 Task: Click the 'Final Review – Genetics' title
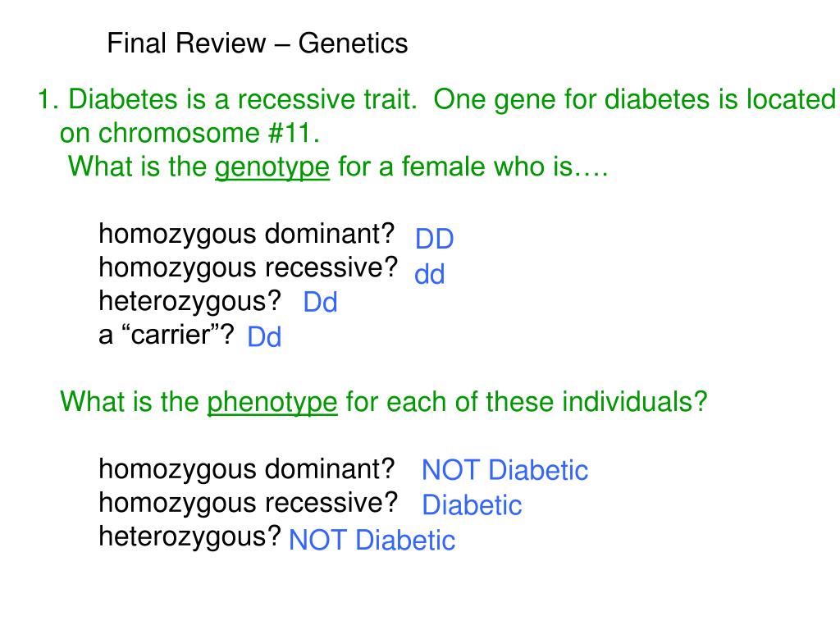click(257, 43)
